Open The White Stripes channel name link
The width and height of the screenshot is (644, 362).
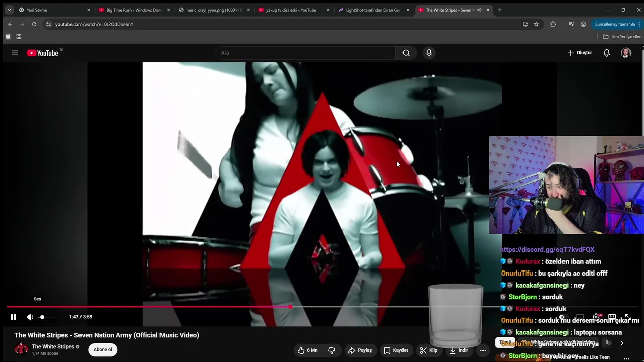coord(53,347)
